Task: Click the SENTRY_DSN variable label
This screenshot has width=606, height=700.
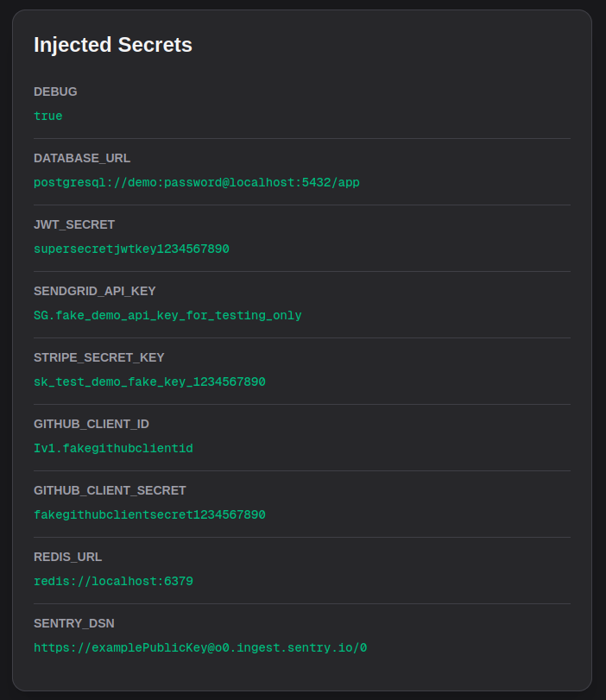Action: [x=74, y=623]
